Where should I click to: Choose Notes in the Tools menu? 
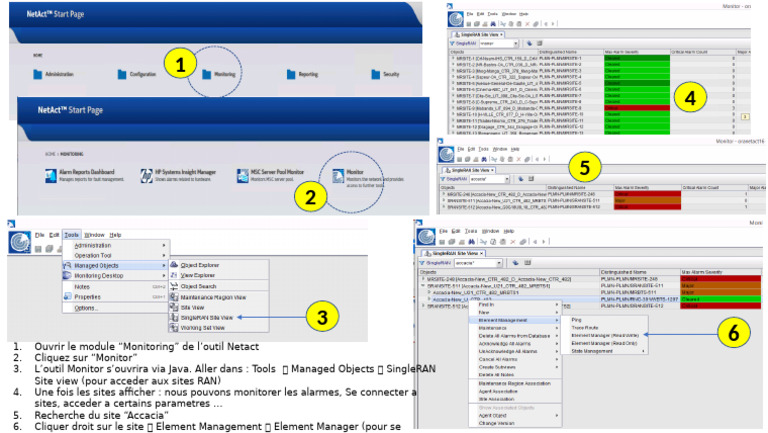(x=116, y=287)
